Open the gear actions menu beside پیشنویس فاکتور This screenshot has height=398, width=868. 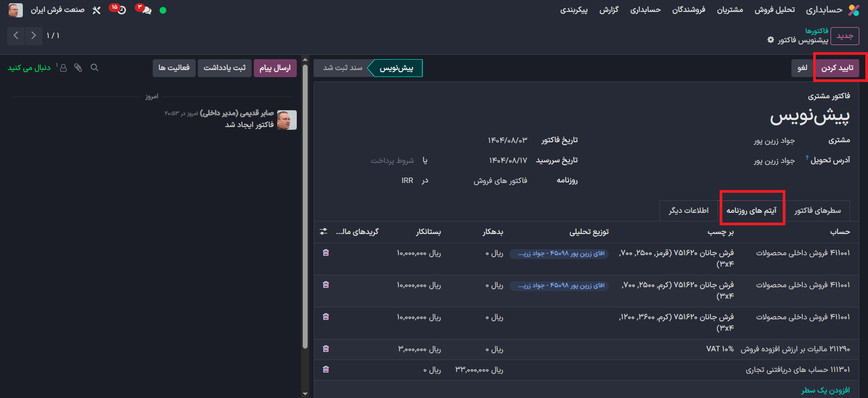[x=771, y=40]
